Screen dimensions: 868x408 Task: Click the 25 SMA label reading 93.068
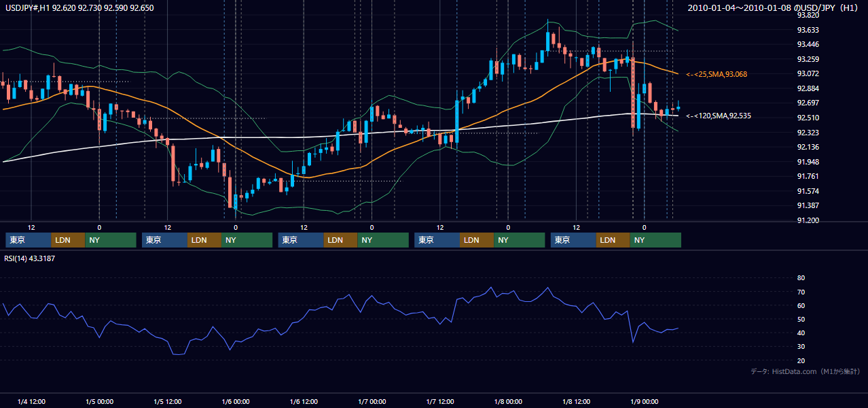click(x=717, y=73)
